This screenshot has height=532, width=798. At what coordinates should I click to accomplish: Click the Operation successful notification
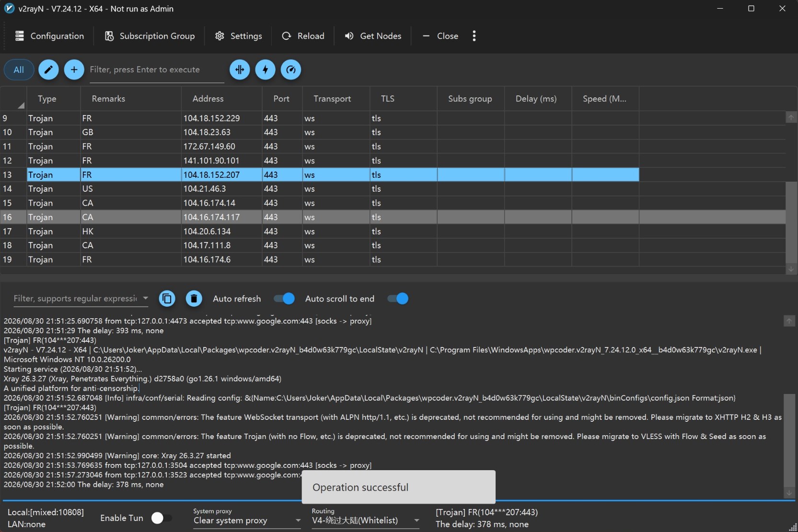click(398, 487)
